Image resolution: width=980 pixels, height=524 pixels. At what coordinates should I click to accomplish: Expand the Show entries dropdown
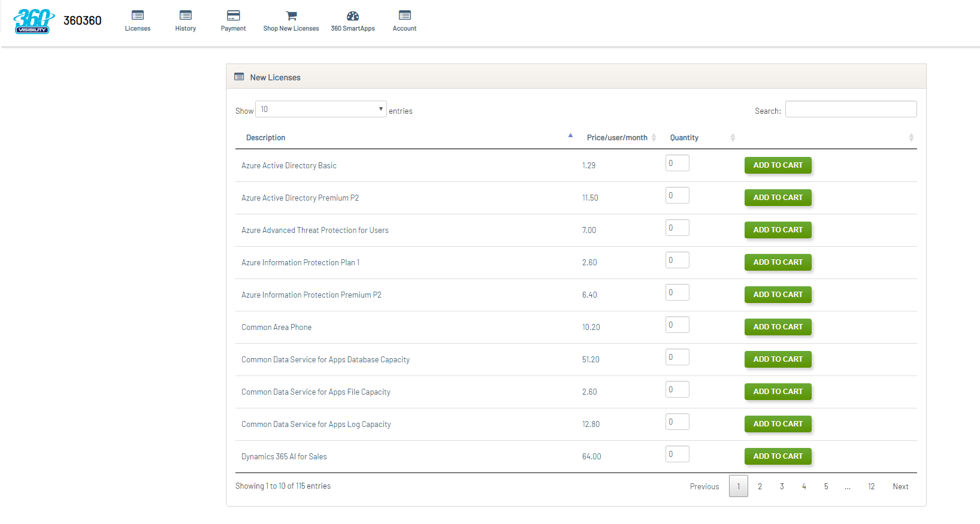321,109
